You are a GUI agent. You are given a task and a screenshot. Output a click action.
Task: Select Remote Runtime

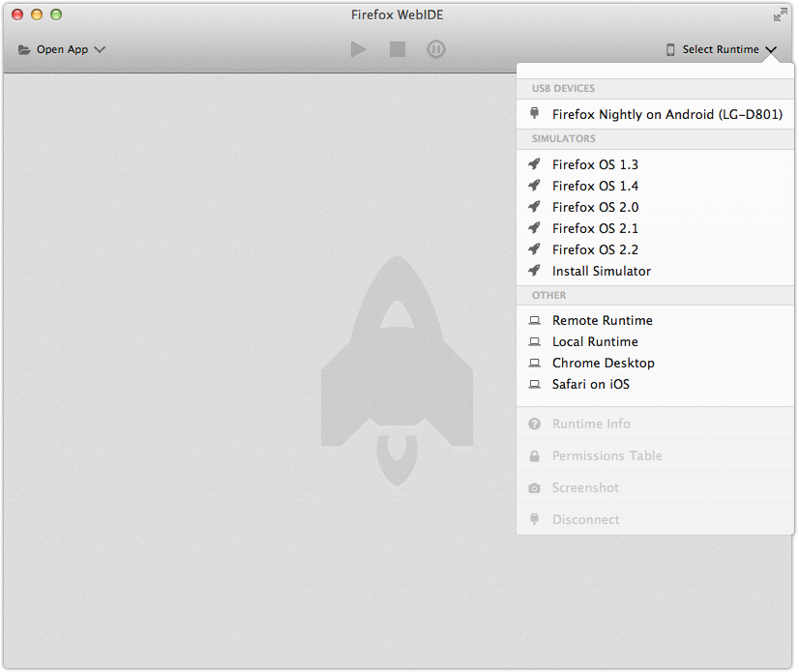pos(655,320)
